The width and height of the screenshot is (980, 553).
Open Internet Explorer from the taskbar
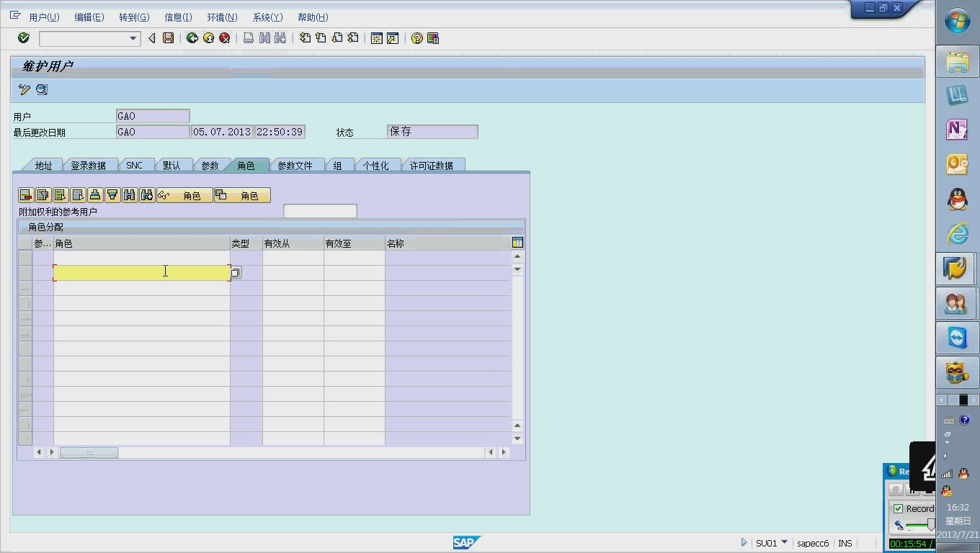pos(957,233)
